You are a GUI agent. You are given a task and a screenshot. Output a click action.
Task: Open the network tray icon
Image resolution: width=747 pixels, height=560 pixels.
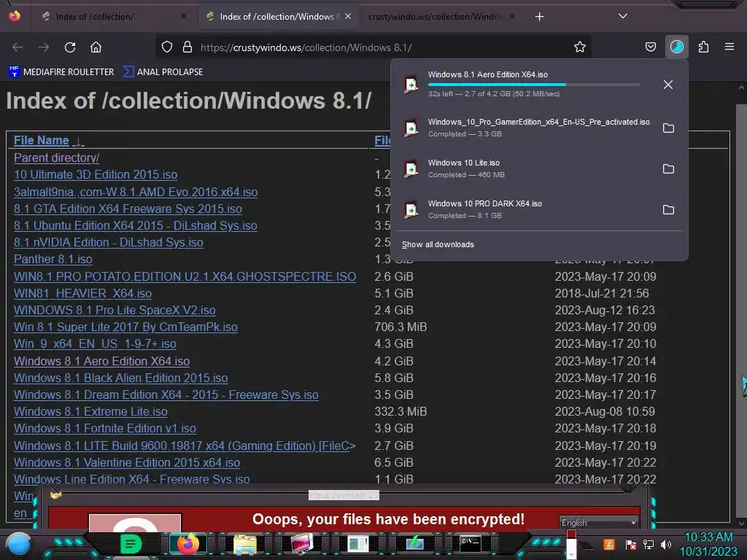point(649,544)
